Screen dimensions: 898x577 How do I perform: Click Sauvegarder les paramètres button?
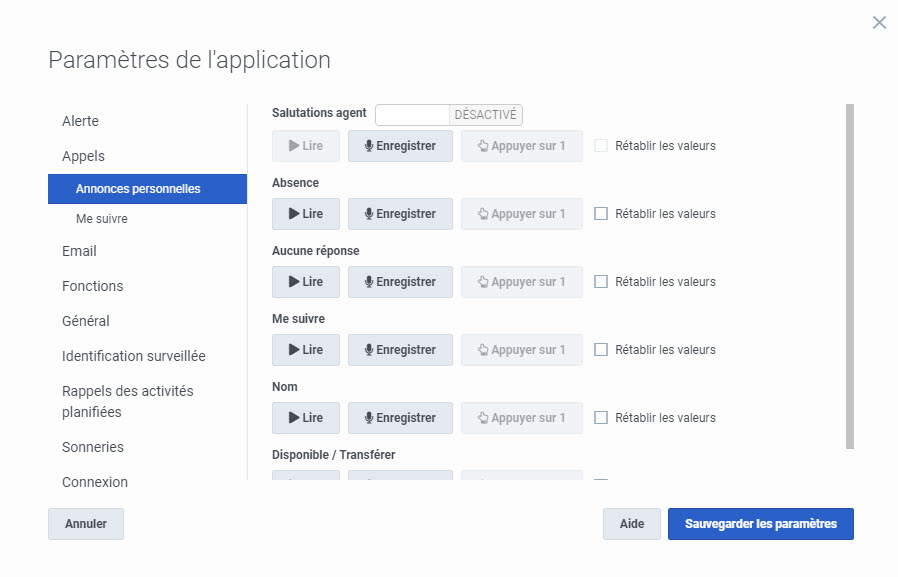[x=760, y=524]
